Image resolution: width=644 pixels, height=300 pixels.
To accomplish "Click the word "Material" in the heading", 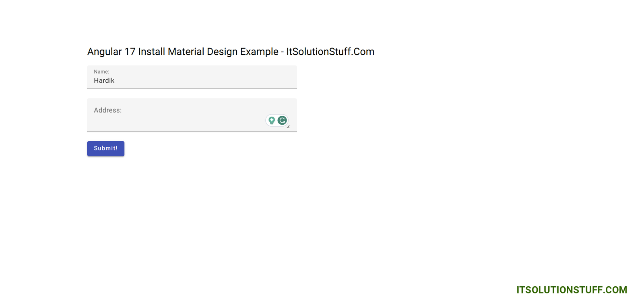I will (x=186, y=52).
